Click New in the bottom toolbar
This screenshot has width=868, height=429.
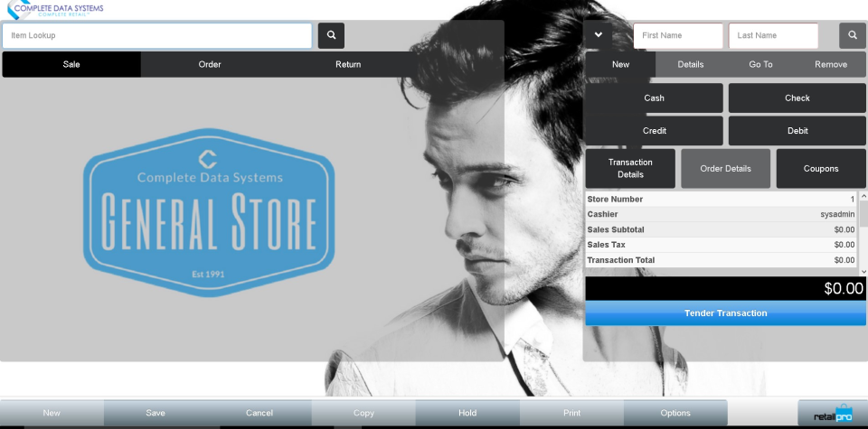point(52,413)
